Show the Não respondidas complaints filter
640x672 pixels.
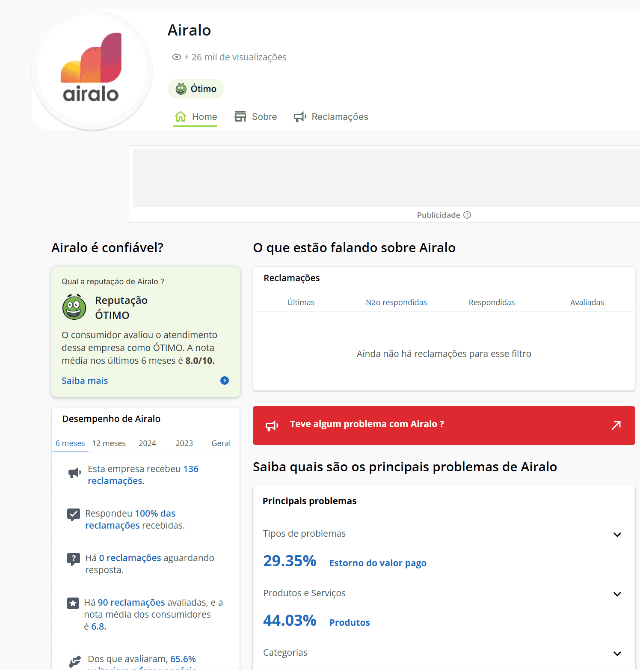[396, 302]
